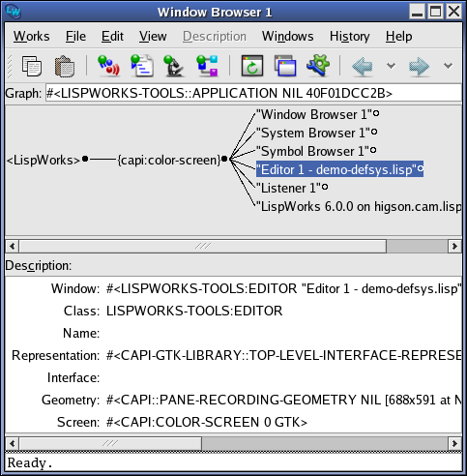
Task: Open the Help menu
Action: (398, 36)
